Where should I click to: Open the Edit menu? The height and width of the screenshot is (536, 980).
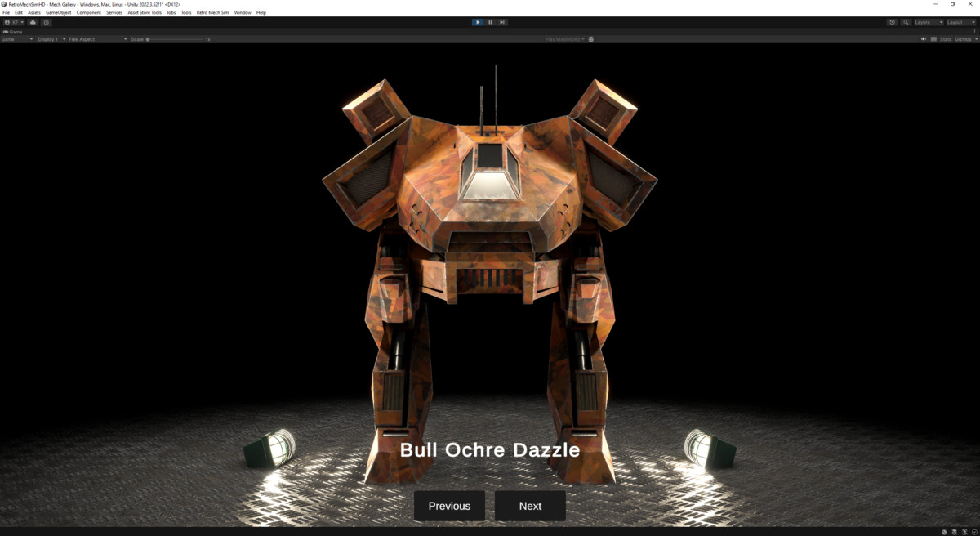[19, 12]
